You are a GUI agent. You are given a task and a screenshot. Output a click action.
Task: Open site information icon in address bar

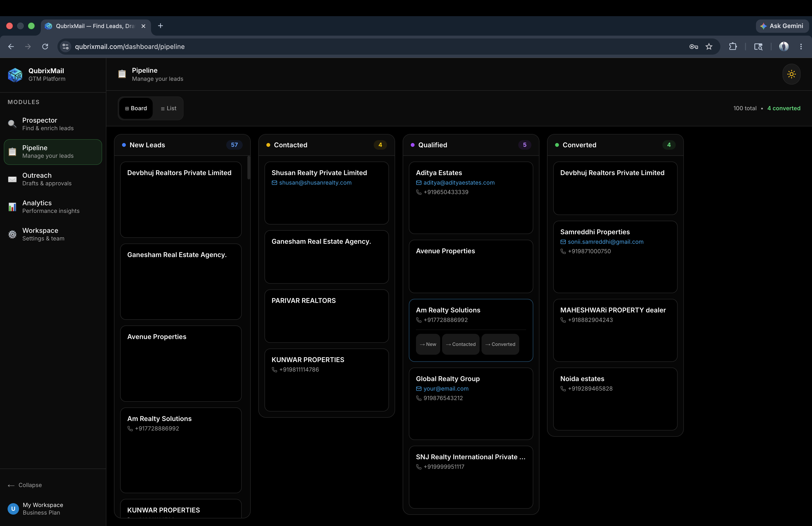pos(66,46)
